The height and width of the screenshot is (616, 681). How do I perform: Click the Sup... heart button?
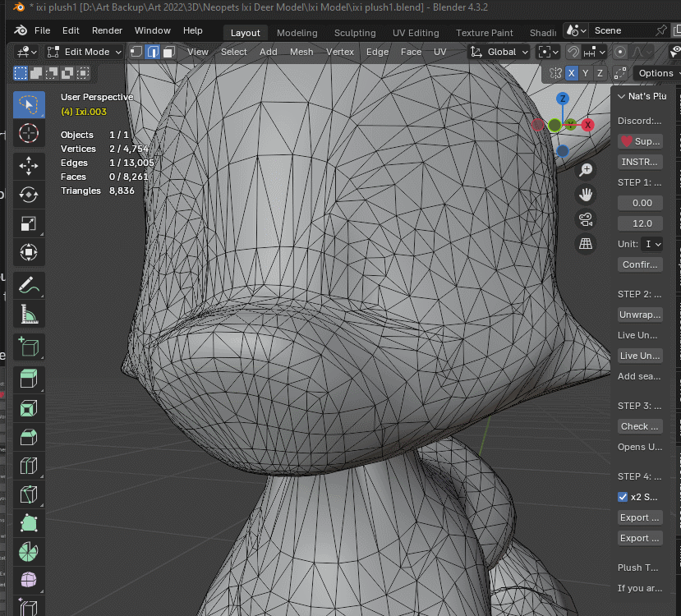(x=640, y=141)
